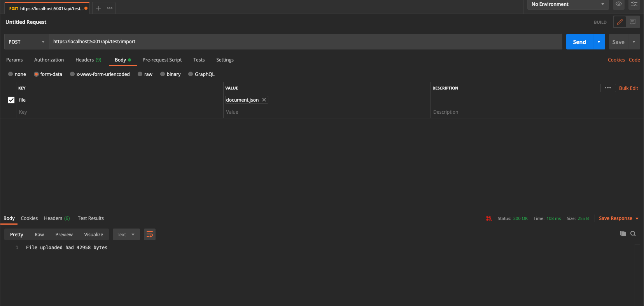This screenshot has height=306, width=644.
Task: Select the form-data body type
Action: [48, 74]
